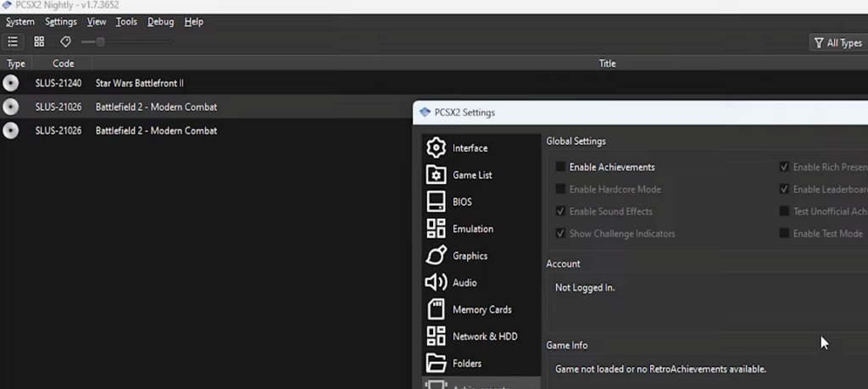
Task: Open the Debug menu
Action: (160, 22)
